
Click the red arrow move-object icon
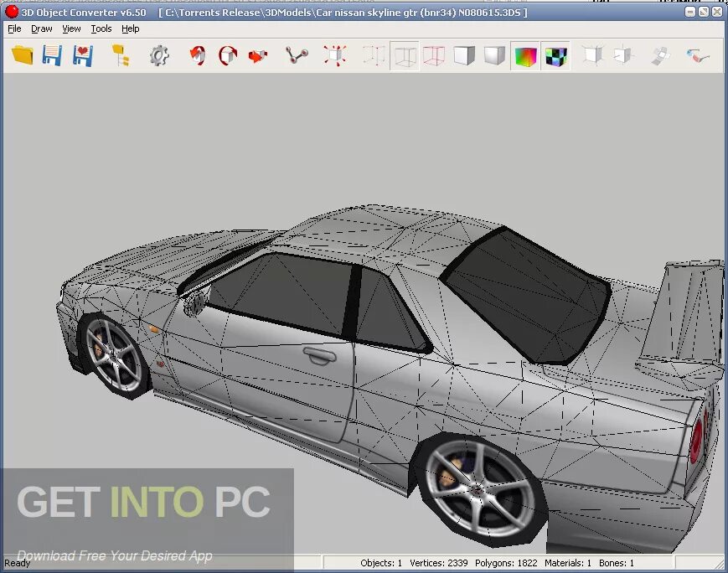point(258,56)
